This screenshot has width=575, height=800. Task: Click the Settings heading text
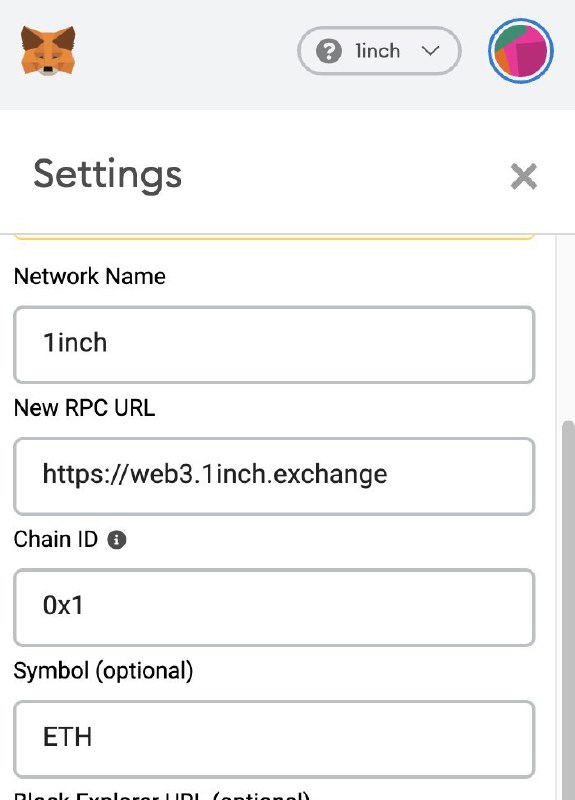click(x=108, y=174)
